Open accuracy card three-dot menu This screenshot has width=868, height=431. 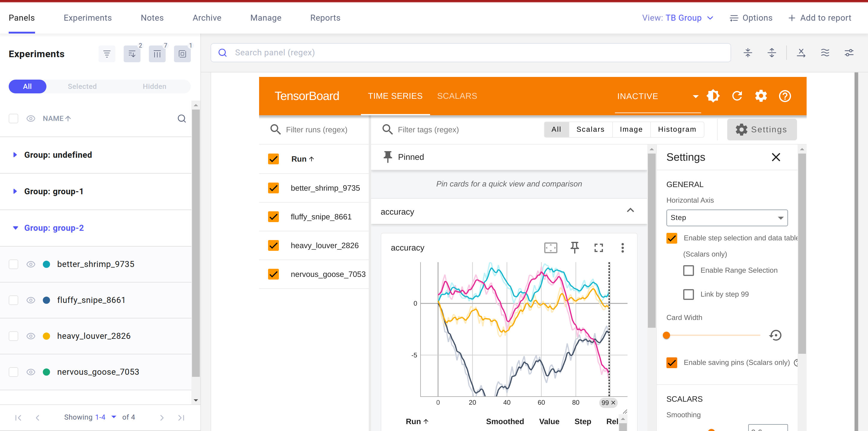point(622,248)
